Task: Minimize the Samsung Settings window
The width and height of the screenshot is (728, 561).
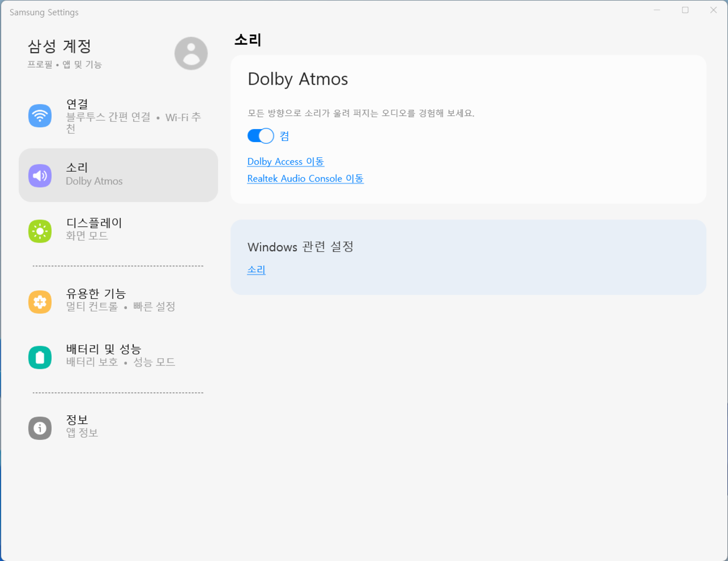Action: [657, 10]
